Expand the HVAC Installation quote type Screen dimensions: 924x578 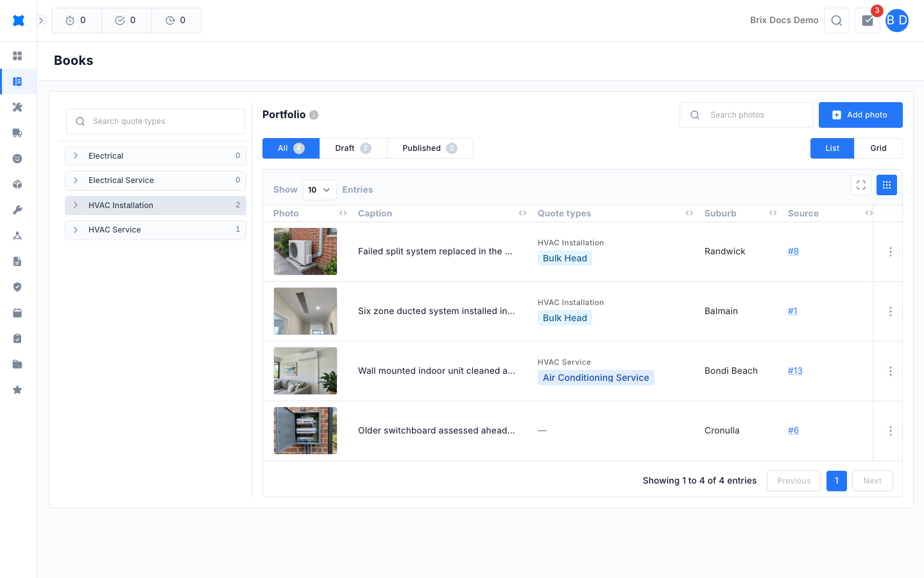click(x=76, y=206)
